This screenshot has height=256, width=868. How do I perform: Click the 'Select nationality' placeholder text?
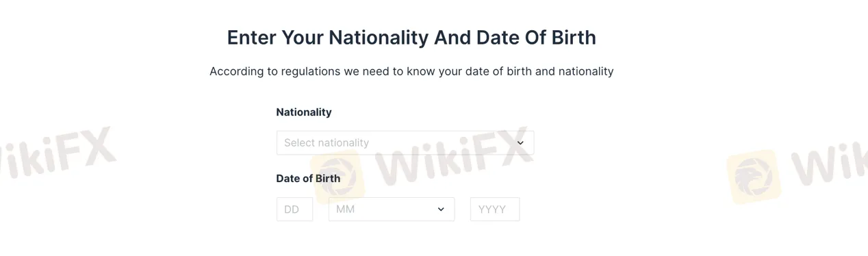327,143
